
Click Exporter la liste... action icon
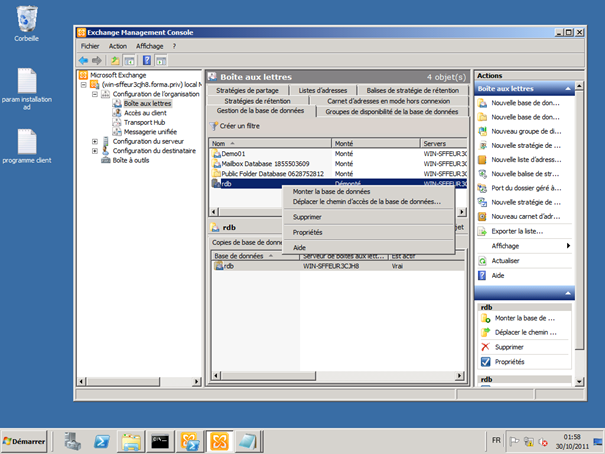point(482,231)
